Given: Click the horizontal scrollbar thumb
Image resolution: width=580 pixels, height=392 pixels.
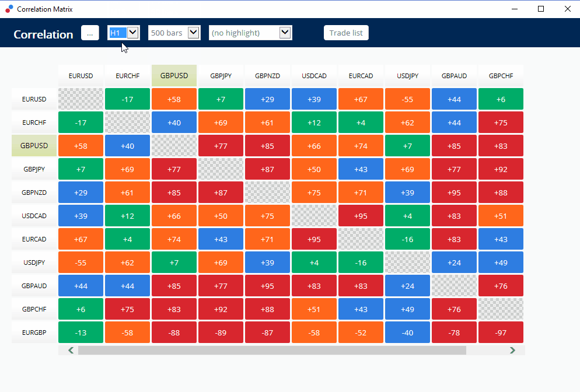Looking at the screenshot, I should point(272,350).
